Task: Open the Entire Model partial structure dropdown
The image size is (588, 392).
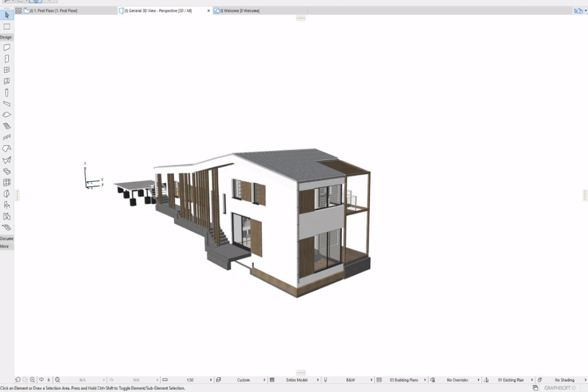Action: 297,380
